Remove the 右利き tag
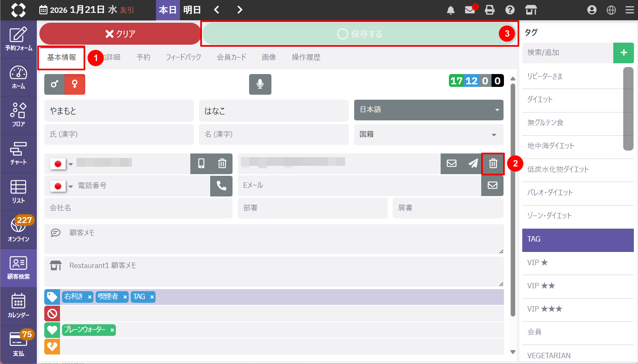 point(90,297)
